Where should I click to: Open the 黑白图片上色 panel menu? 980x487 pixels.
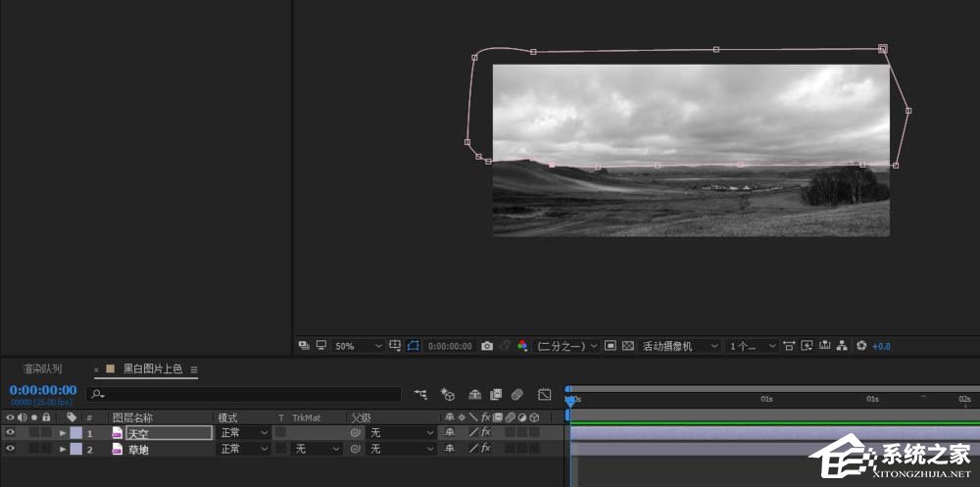tap(194, 369)
